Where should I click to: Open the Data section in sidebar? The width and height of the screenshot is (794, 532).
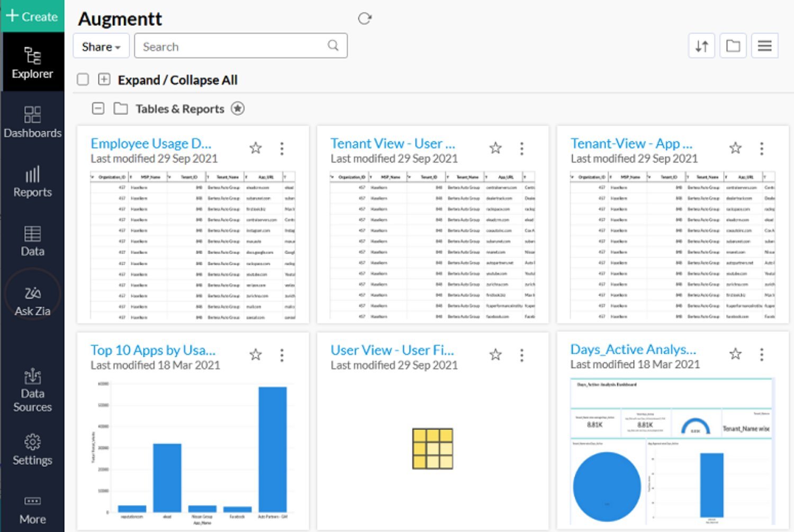click(32, 241)
